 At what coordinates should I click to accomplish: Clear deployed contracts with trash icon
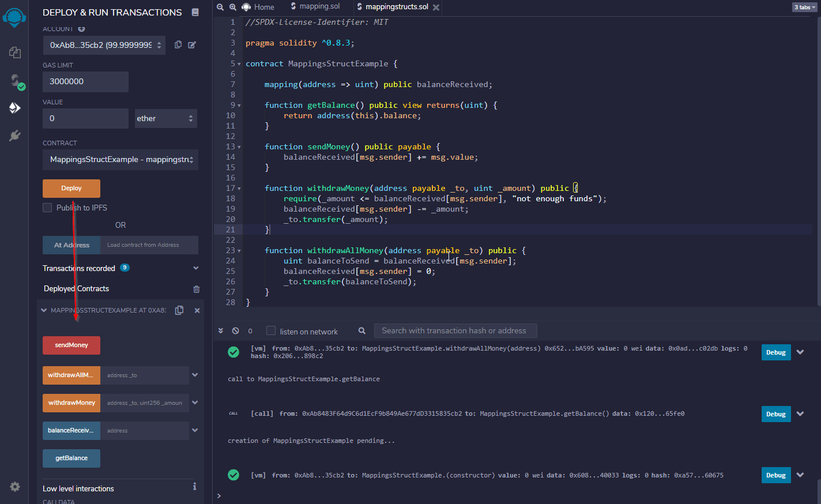pyautogui.click(x=197, y=289)
